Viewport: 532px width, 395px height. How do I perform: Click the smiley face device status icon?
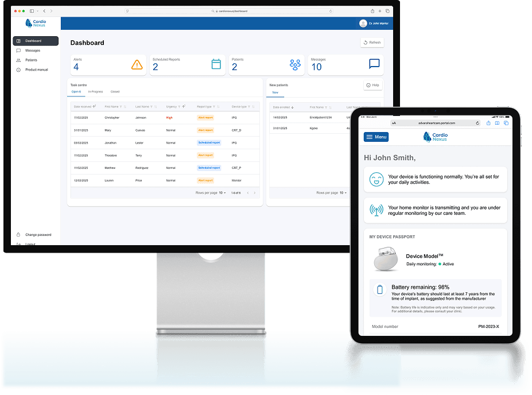coord(376,179)
